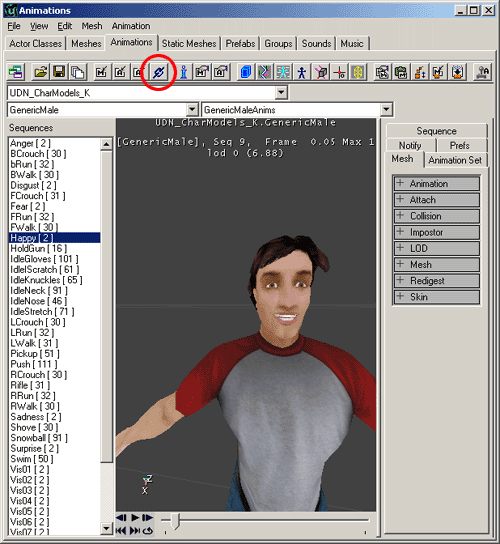Click the blue standing figure icon
Image resolution: width=500 pixels, height=544 pixels.
pyautogui.click(x=302, y=72)
